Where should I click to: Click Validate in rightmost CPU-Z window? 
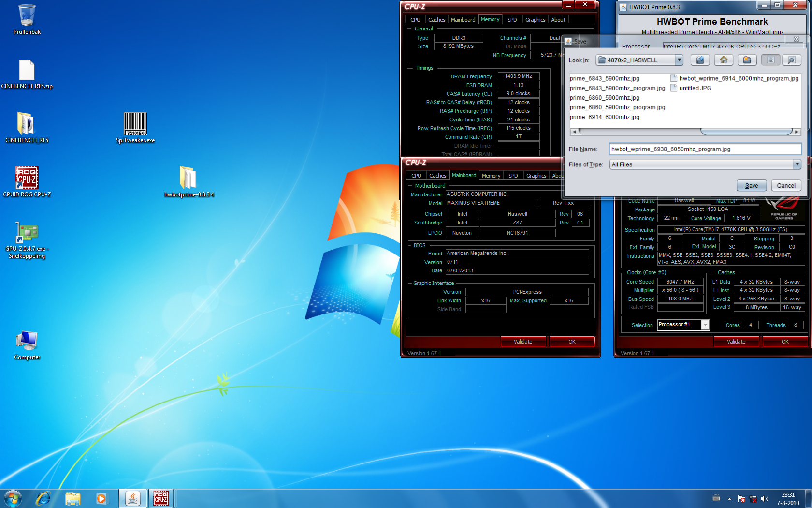[x=736, y=342]
